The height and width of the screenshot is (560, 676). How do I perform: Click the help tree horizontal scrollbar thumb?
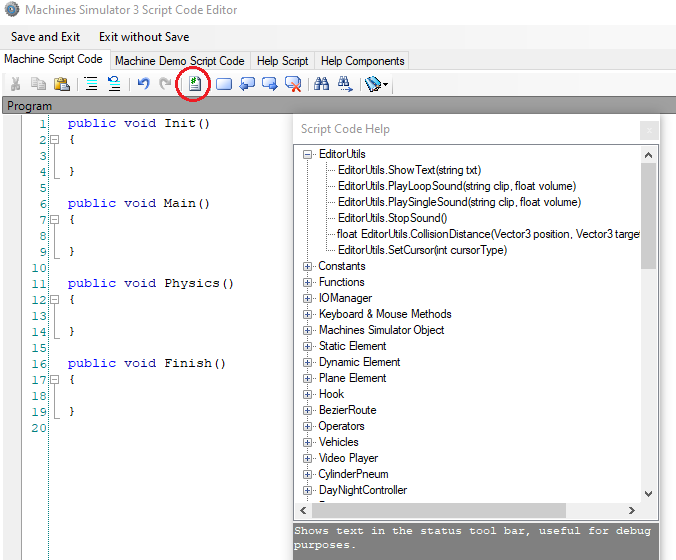click(x=439, y=510)
